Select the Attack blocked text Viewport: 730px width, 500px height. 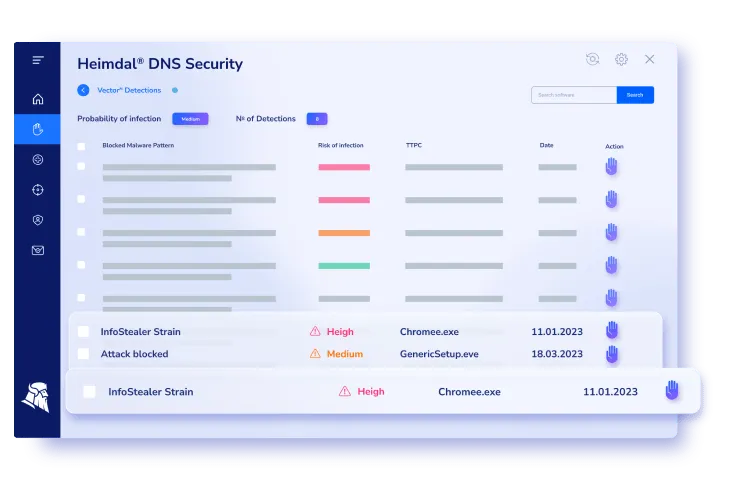pos(135,354)
